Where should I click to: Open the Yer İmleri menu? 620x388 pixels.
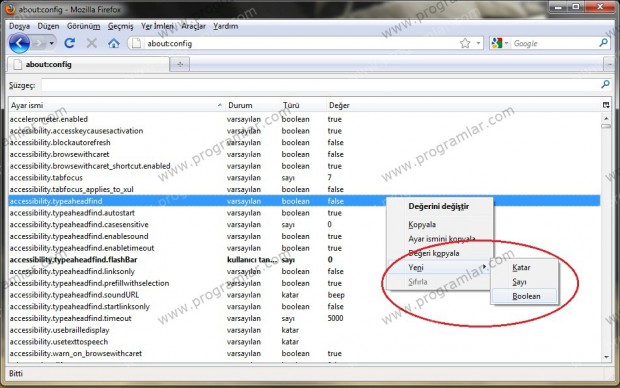157,26
